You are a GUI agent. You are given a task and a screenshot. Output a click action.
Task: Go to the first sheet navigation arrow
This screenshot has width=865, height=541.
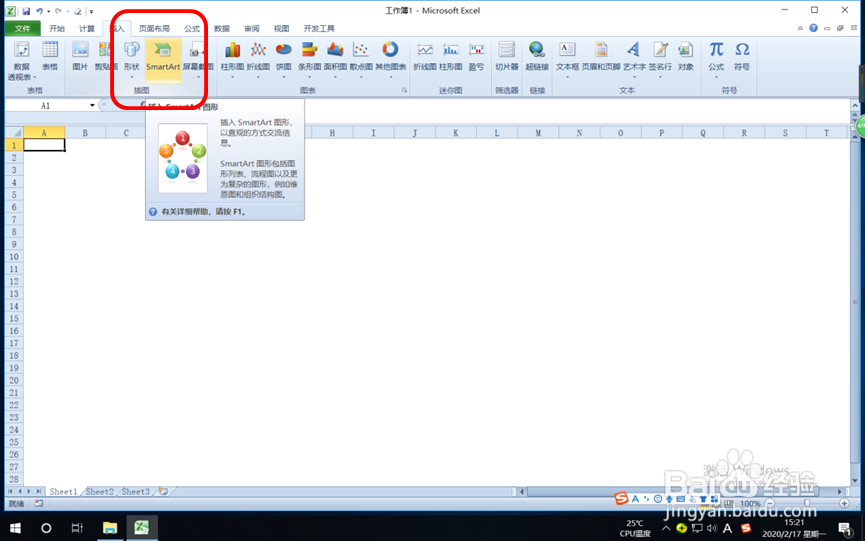(x=10, y=491)
